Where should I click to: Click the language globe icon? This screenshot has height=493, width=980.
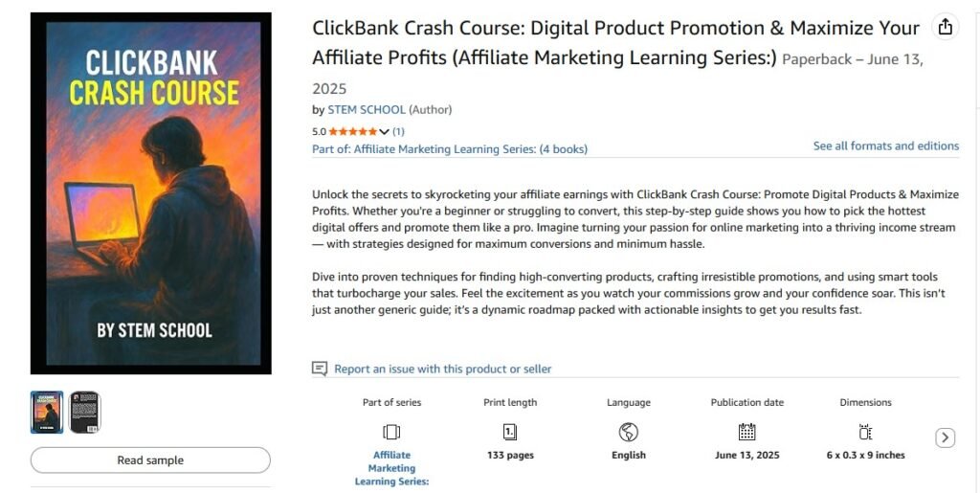point(629,432)
